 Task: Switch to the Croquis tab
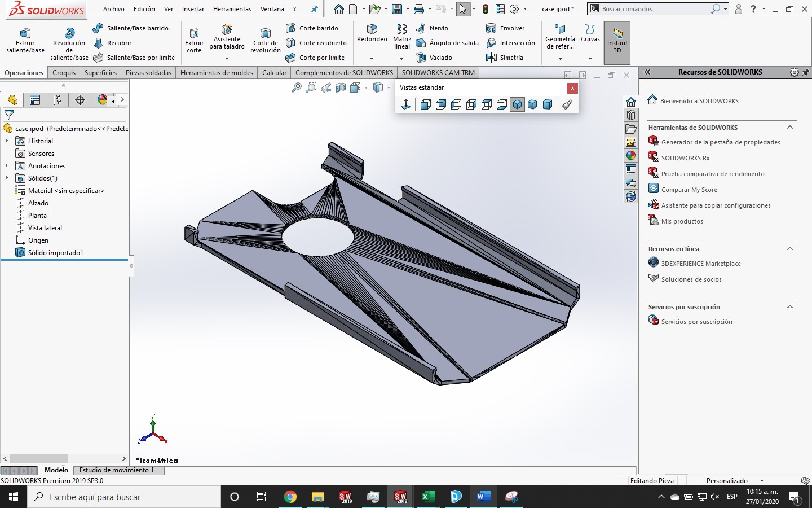(64, 73)
